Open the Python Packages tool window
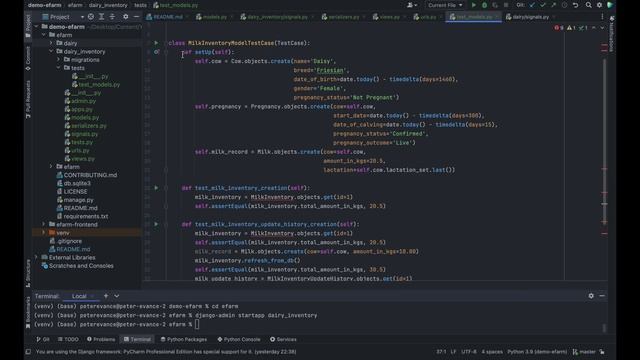The width and height of the screenshot is (640, 360). click(x=184, y=339)
